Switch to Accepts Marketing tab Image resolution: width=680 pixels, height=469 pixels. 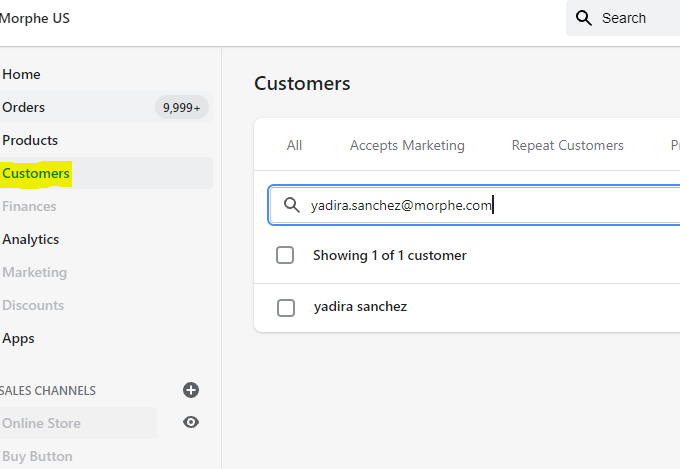(x=407, y=145)
